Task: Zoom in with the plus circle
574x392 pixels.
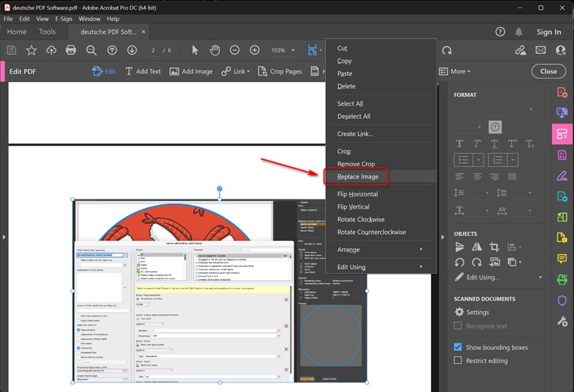Action: tap(254, 50)
